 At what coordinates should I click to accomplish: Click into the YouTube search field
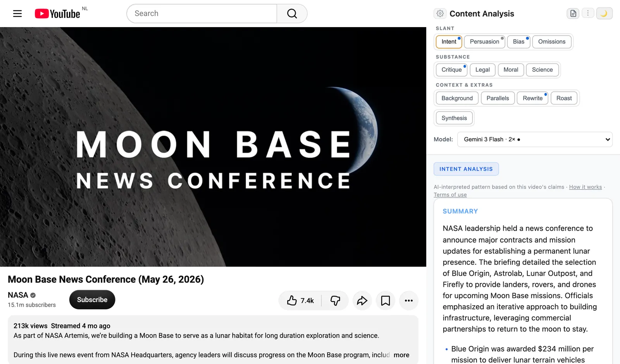pyautogui.click(x=201, y=14)
